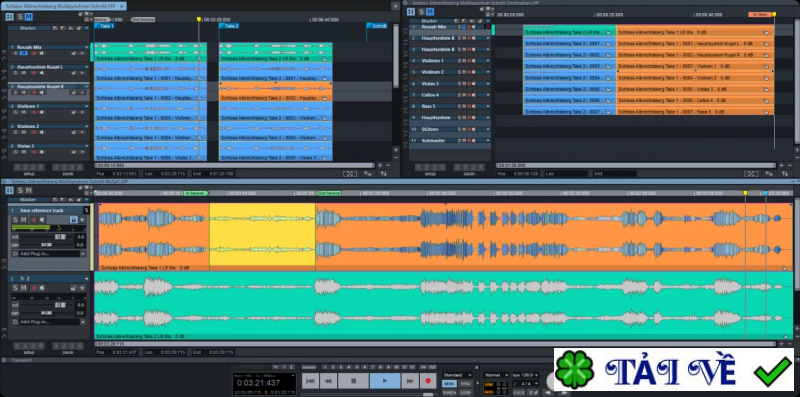Mute Rough Mix track in source window
This screenshot has height=397, width=800.
point(24,53)
